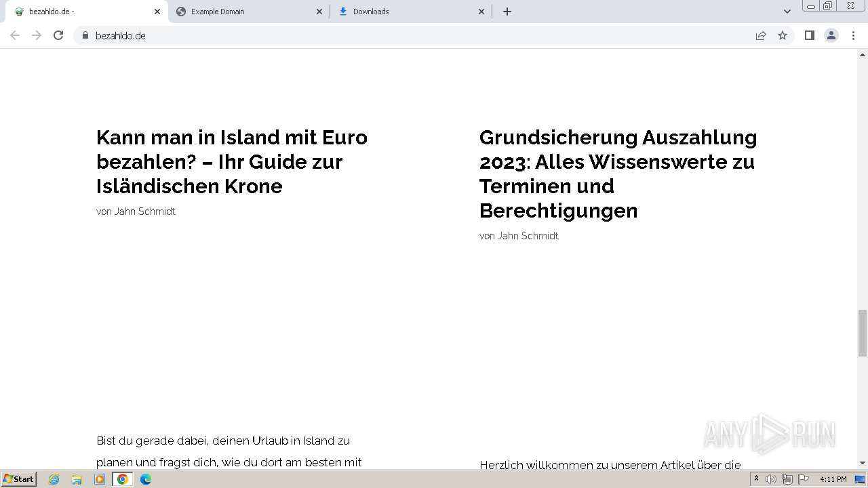
Task: Open the network status tray icon
Action: [787, 479]
